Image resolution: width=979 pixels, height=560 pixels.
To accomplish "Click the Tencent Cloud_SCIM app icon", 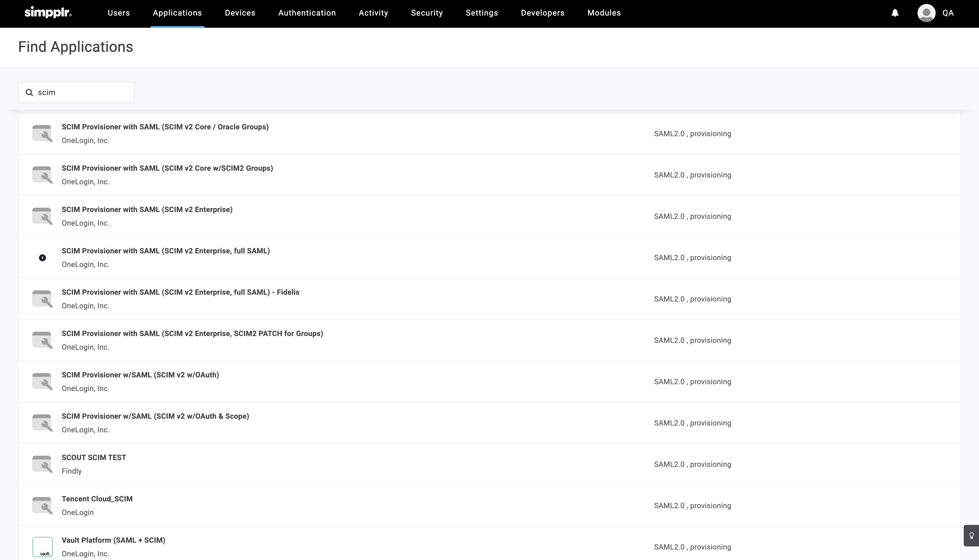I will [42, 505].
